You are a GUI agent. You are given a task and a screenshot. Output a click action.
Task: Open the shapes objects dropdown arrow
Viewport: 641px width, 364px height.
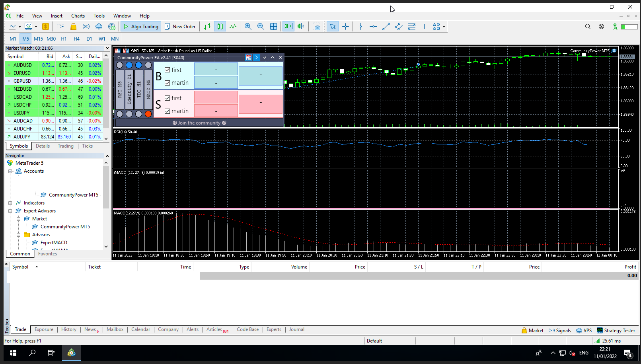coord(444,27)
